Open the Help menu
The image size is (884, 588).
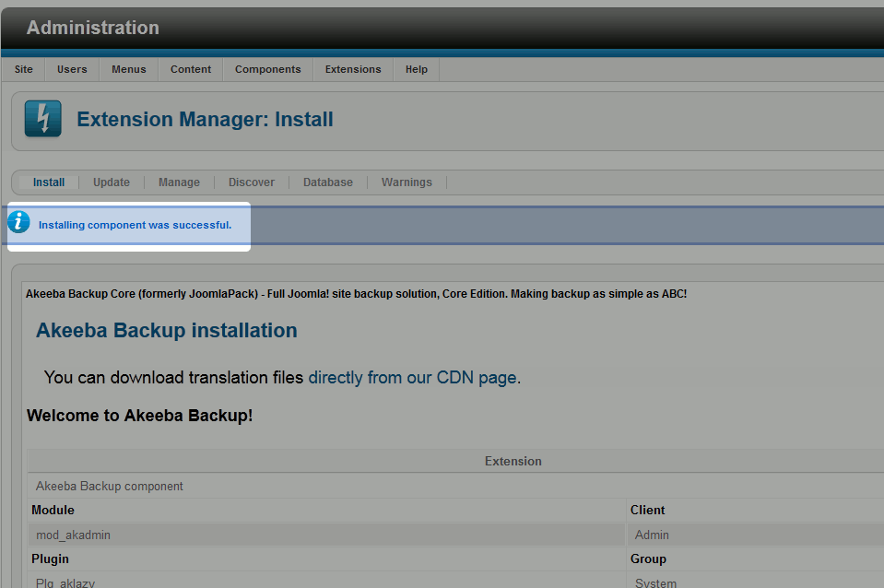click(417, 69)
